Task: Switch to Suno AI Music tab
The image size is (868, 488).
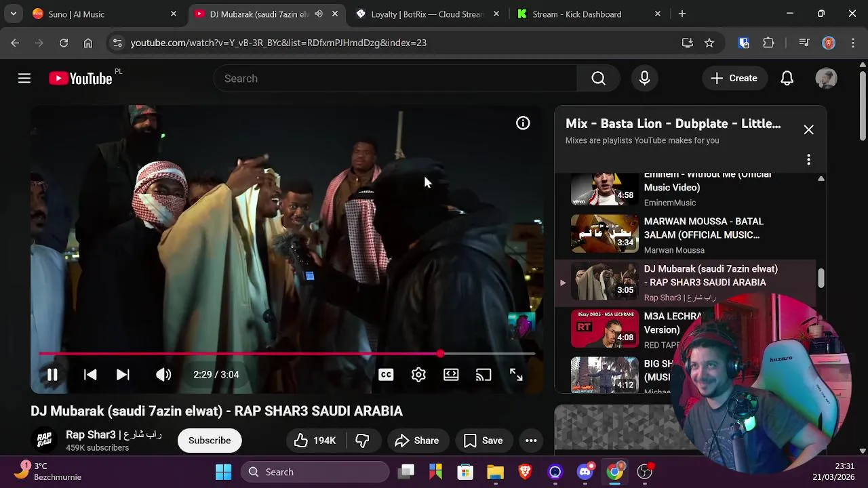Action: click(105, 14)
